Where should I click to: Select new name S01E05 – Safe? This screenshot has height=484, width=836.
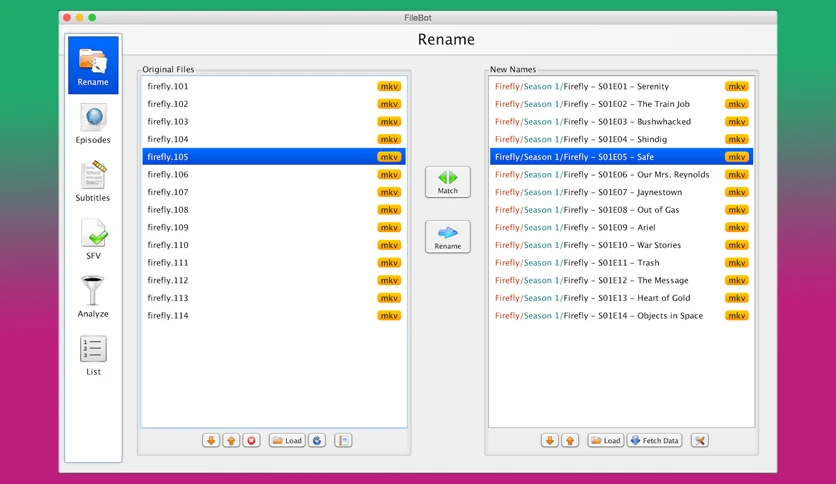pos(621,157)
